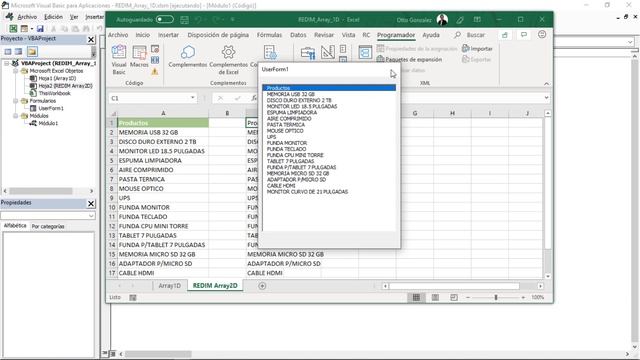Close the Proyecto - VBAProject panel
Image resolution: width=640 pixels, height=360 pixels.
click(x=91, y=40)
